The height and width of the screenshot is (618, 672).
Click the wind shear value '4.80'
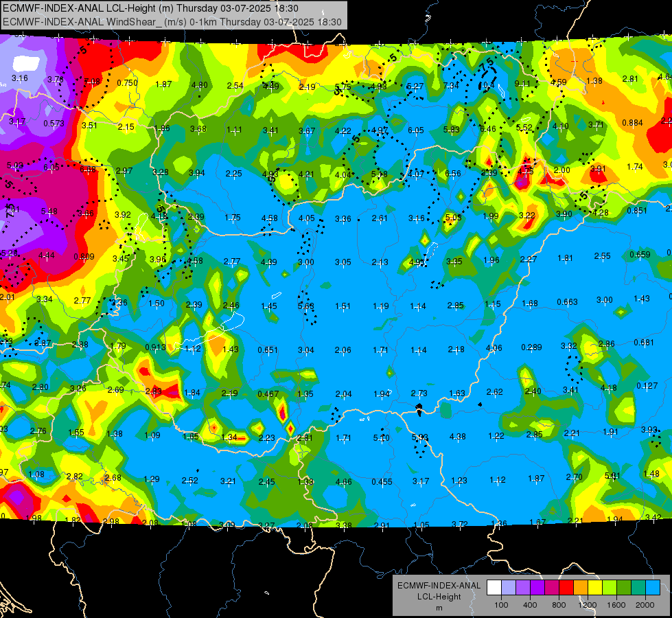point(199,85)
